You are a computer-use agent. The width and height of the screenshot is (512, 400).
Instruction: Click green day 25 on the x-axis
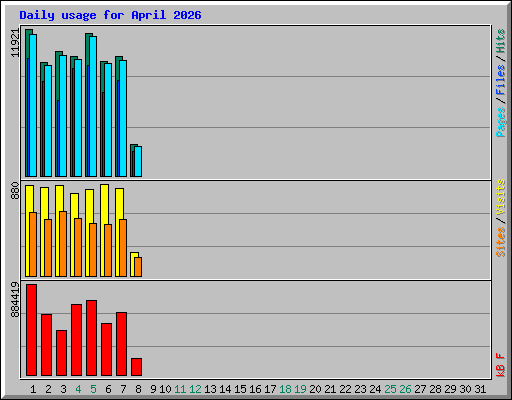(390, 389)
